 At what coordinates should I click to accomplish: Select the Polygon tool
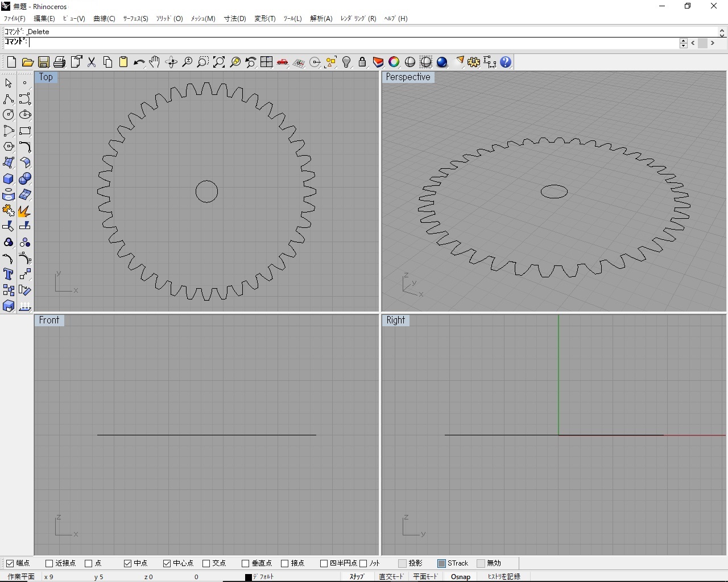(9, 147)
